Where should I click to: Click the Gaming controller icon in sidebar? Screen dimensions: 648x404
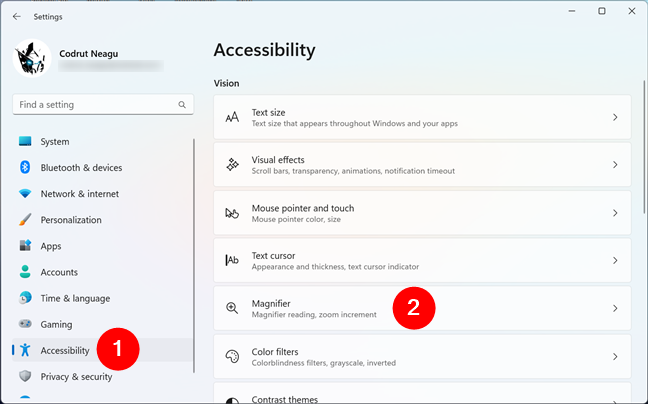[x=25, y=324]
